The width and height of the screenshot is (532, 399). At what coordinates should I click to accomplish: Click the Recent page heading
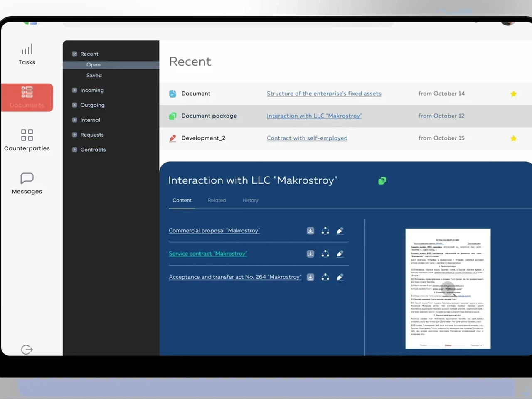190,62
